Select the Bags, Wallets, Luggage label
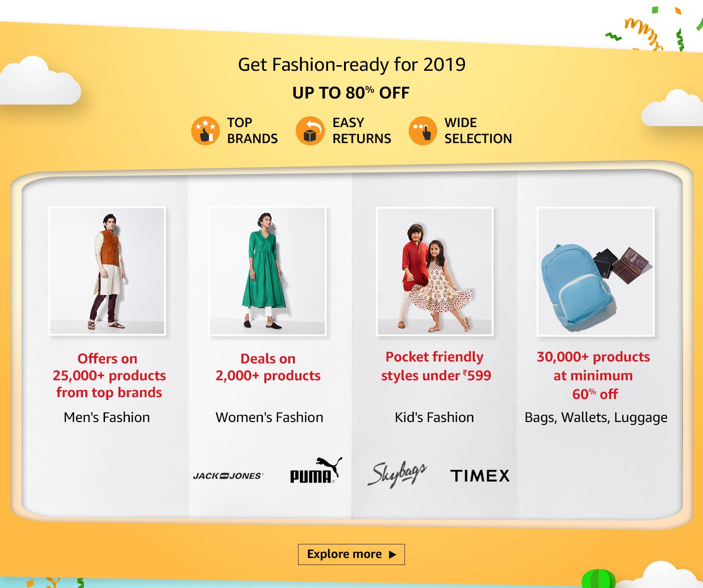The width and height of the screenshot is (703, 588). [x=596, y=418]
